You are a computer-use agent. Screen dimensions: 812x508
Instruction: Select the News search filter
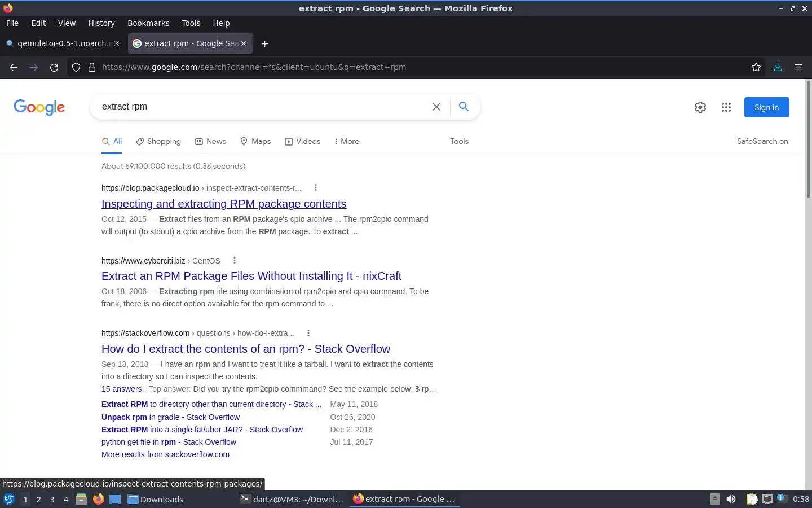[210, 141]
